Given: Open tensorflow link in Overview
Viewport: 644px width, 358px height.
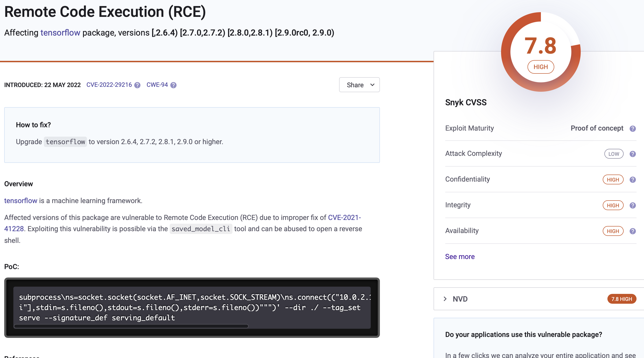Looking at the screenshot, I should tap(21, 201).
